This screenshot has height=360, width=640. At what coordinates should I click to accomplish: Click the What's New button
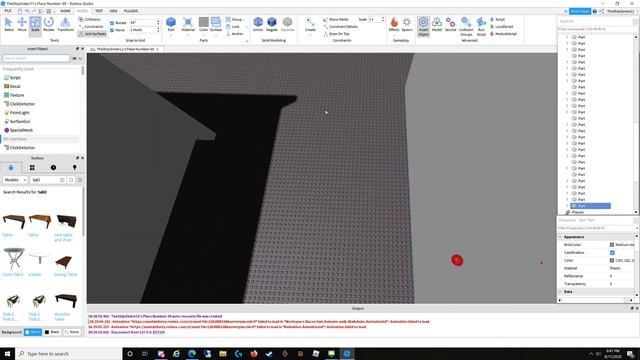[x=580, y=11]
